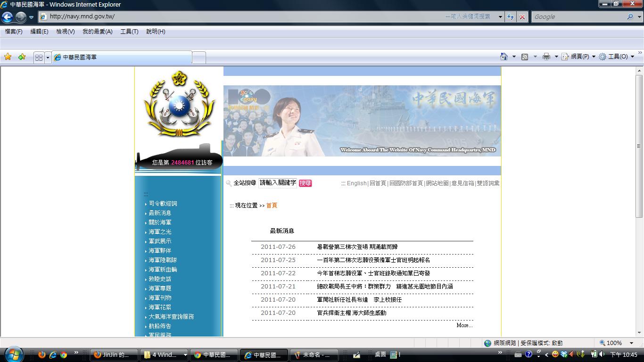The height and width of the screenshot is (362, 644).
Task: Click the Add to Favorites icon
Action: click(x=22, y=57)
